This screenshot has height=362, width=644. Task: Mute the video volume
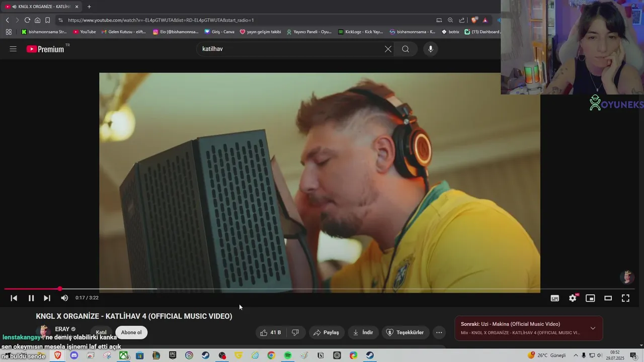point(64,298)
